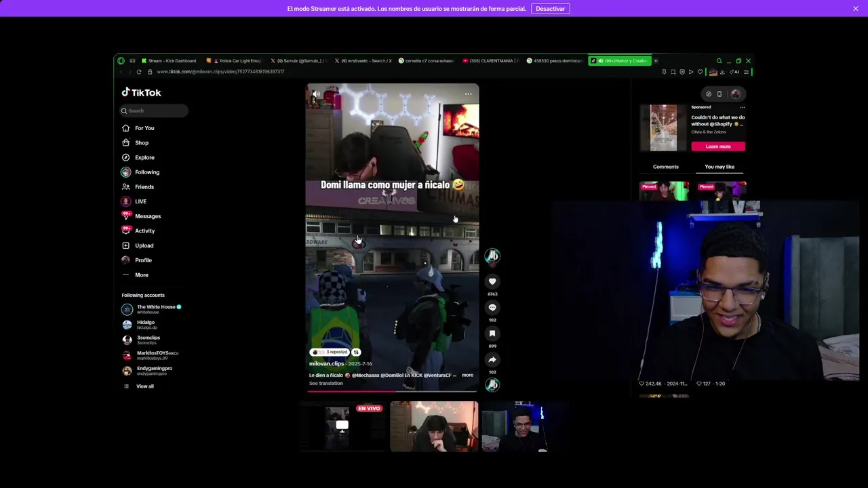Open the milovan.clips username link

pos(327,364)
